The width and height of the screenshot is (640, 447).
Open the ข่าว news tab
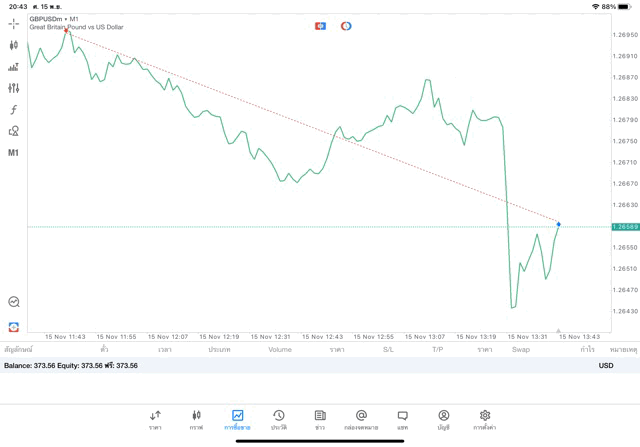[320, 420]
